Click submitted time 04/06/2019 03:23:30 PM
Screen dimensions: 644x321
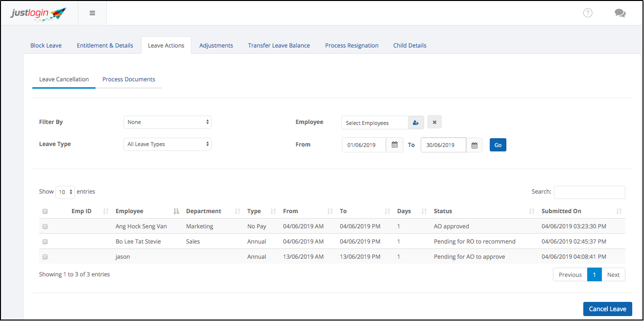[x=574, y=226]
